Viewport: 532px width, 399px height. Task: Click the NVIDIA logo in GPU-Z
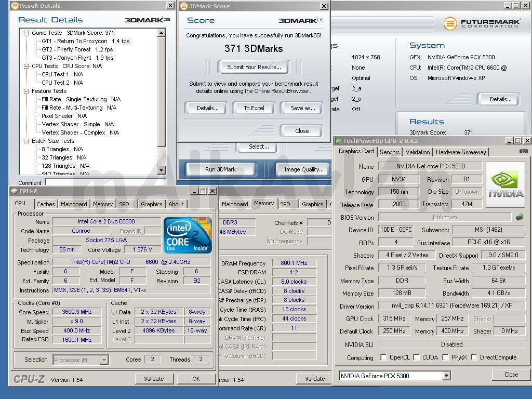pyautogui.click(x=506, y=185)
